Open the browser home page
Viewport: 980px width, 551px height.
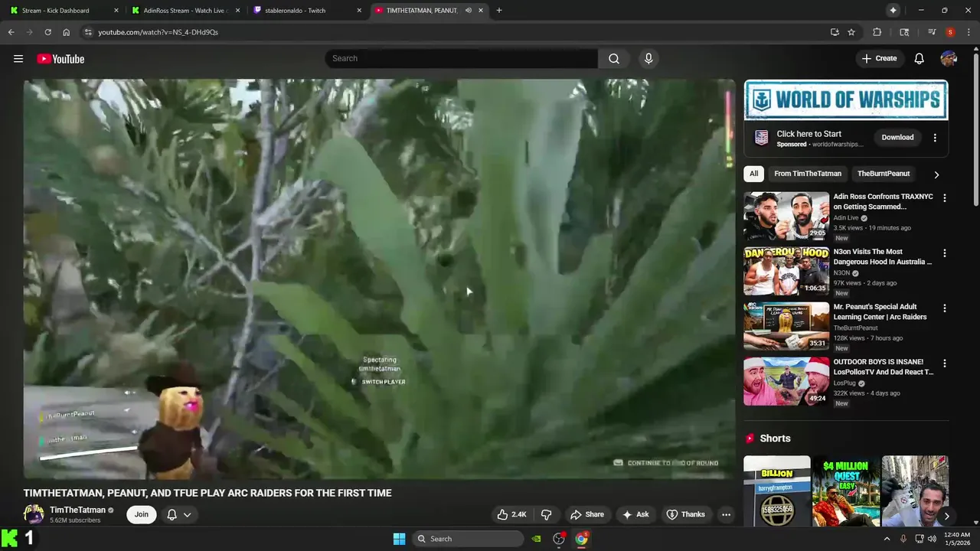66,32
